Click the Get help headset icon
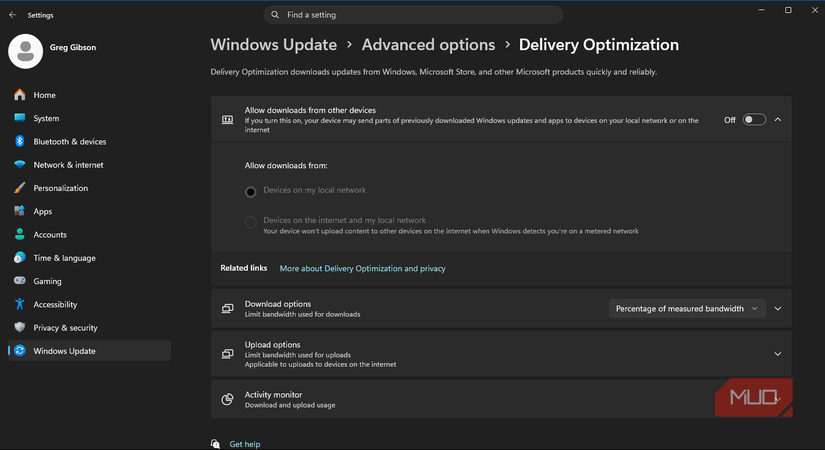Viewport: 825px width, 450px height. pyautogui.click(x=215, y=444)
